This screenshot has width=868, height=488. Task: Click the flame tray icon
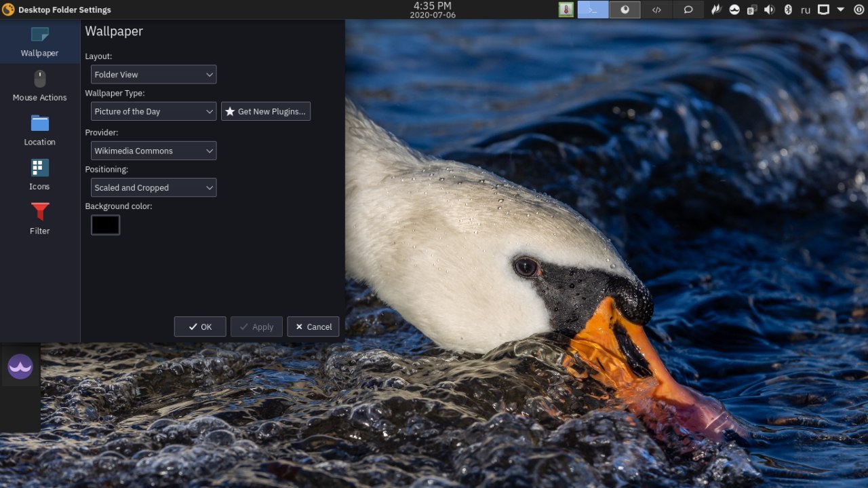[x=716, y=10]
